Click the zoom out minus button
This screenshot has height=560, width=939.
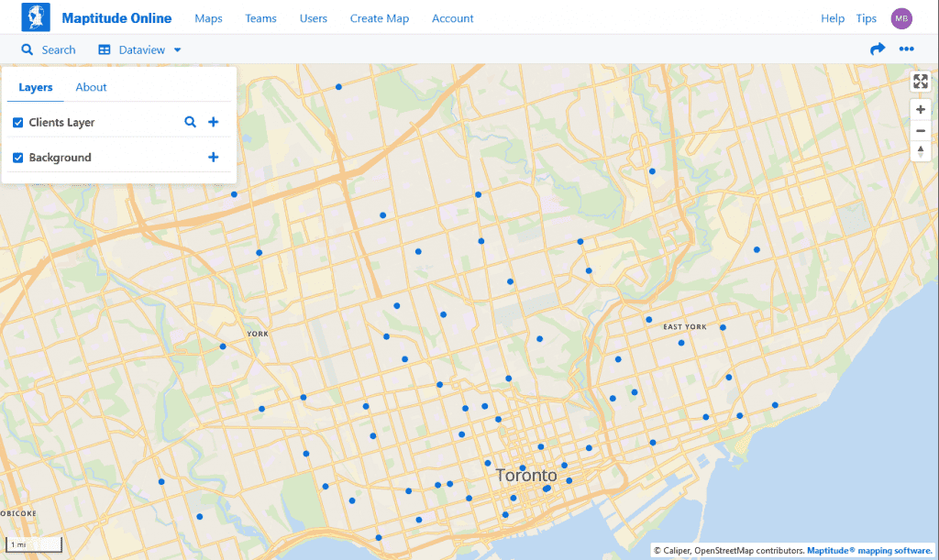(x=920, y=130)
